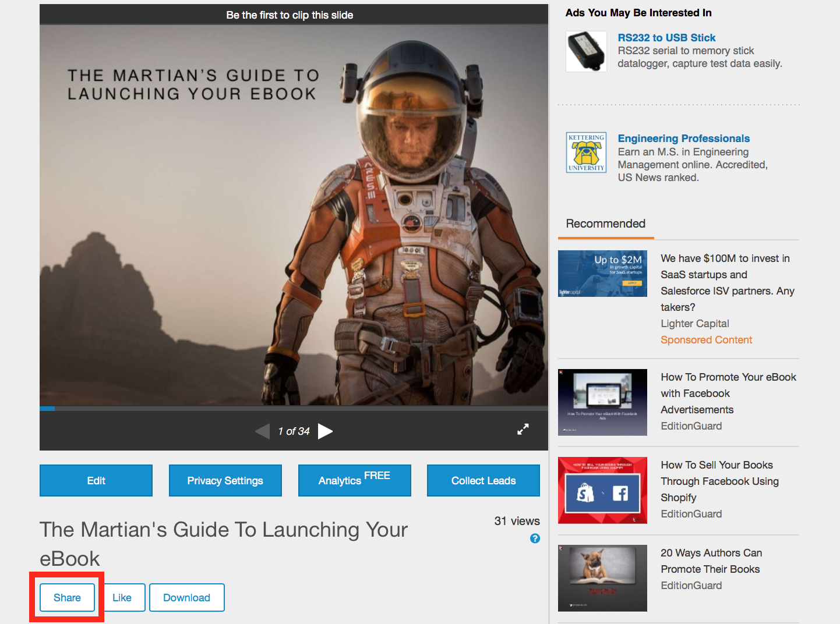Click the RS232 datalogger ad thumbnail

pyautogui.click(x=587, y=51)
